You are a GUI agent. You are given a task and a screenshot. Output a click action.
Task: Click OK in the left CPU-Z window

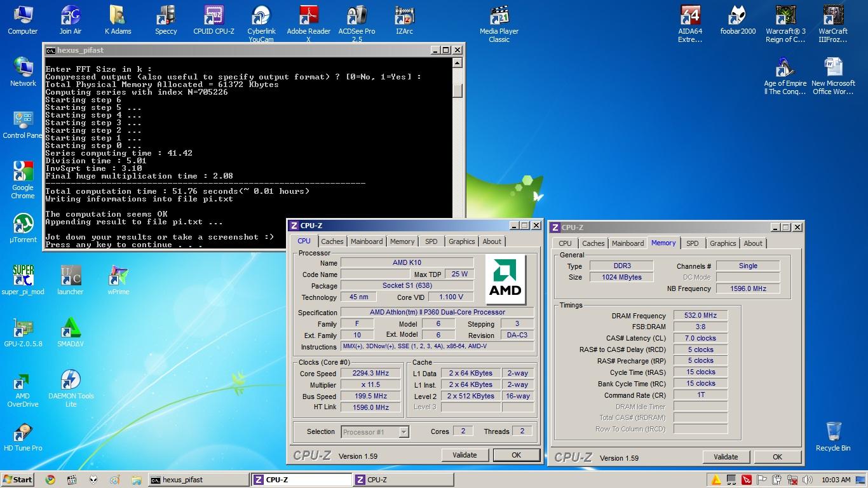point(516,455)
